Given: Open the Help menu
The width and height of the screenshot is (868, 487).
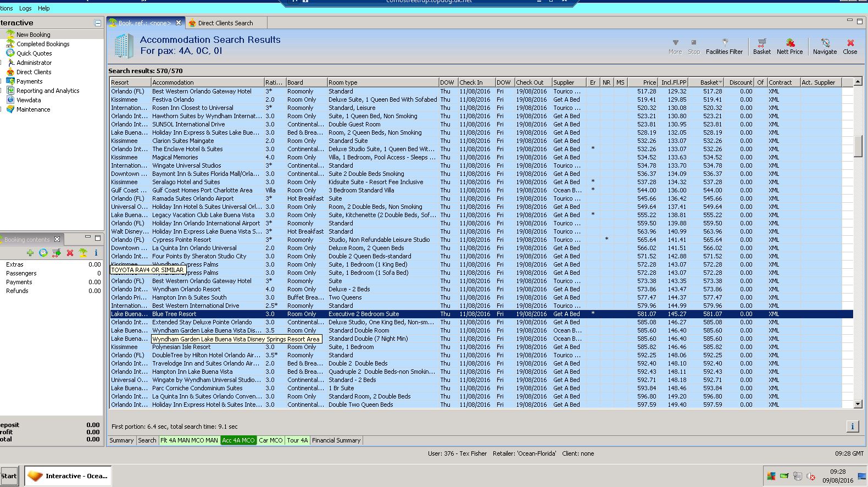Looking at the screenshot, I should click(x=43, y=8).
